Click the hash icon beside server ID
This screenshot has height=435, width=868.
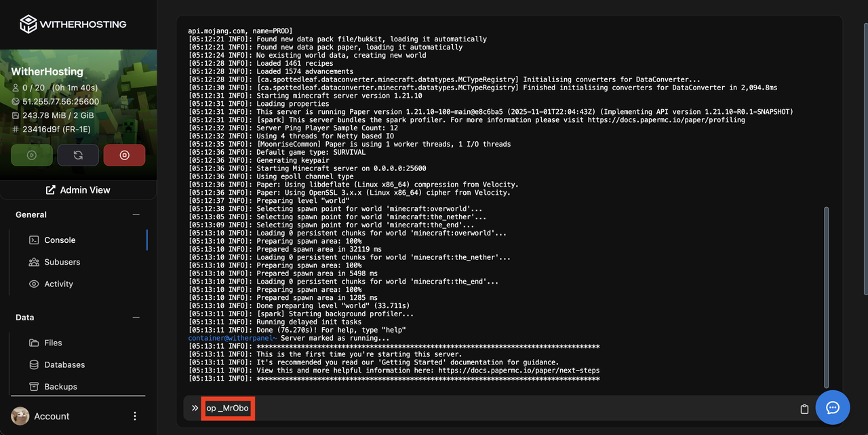pyautogui.click(x=16, y=129)
